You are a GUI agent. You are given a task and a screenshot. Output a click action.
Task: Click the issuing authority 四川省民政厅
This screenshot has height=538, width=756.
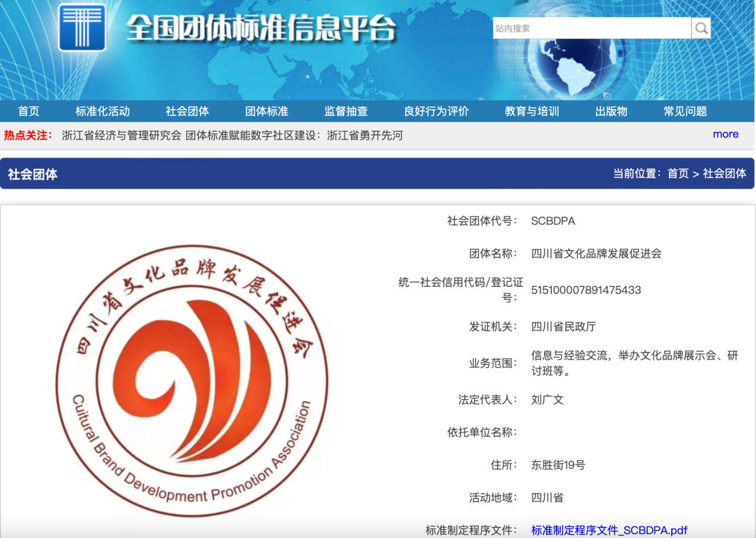tap(563, 327)
